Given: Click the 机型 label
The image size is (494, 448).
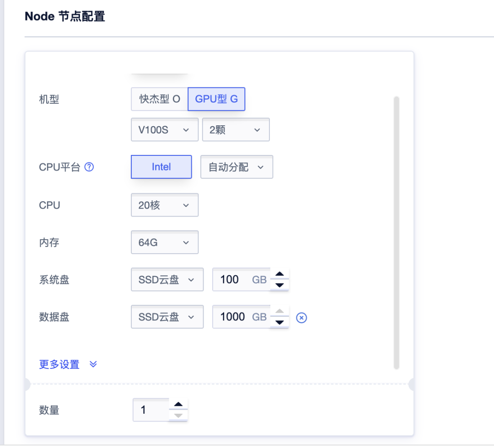Looking at the screenshot, I should pyautogui.click(x=49, y=100).
